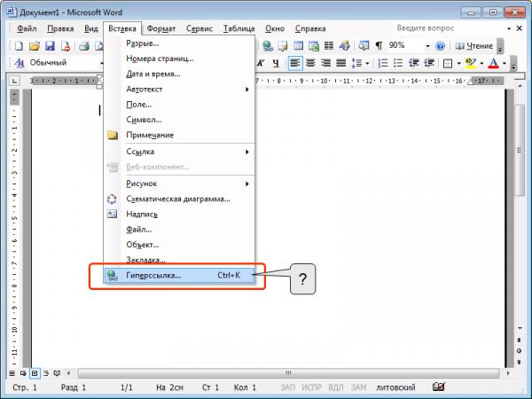This screenshot has height=399, width=532.
Task: Open the Word Help question-mark icon
Action: pos(440,46)
